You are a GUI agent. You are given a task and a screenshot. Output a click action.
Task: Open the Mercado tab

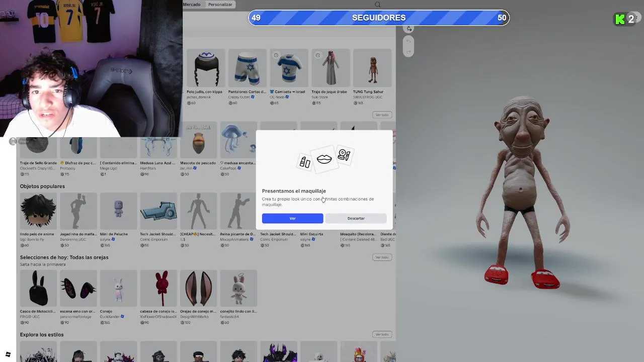[x=191, y=5]
